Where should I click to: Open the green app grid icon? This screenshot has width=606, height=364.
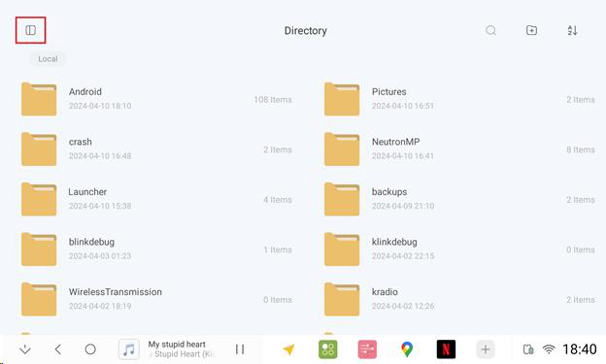point(327,349)
